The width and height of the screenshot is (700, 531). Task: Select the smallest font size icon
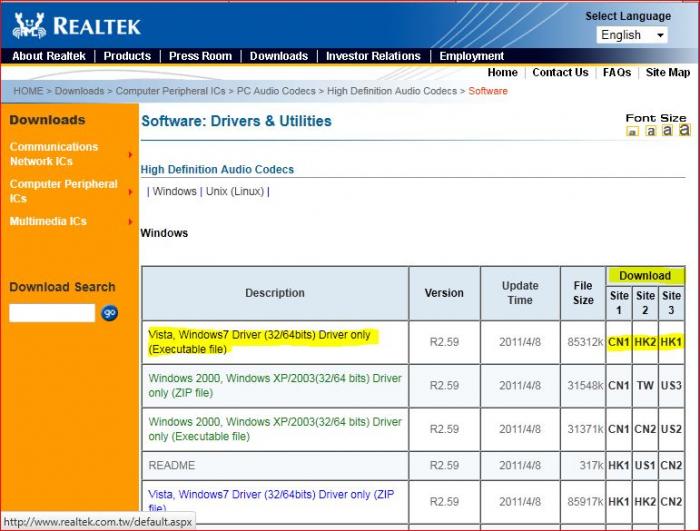[x=632, y=131]
